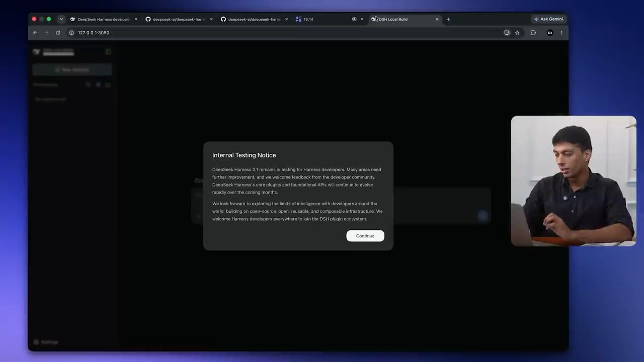Click paragraph starting "We look forward to exploring"
The height and width of the screenshot is (362, 644).
297,211
